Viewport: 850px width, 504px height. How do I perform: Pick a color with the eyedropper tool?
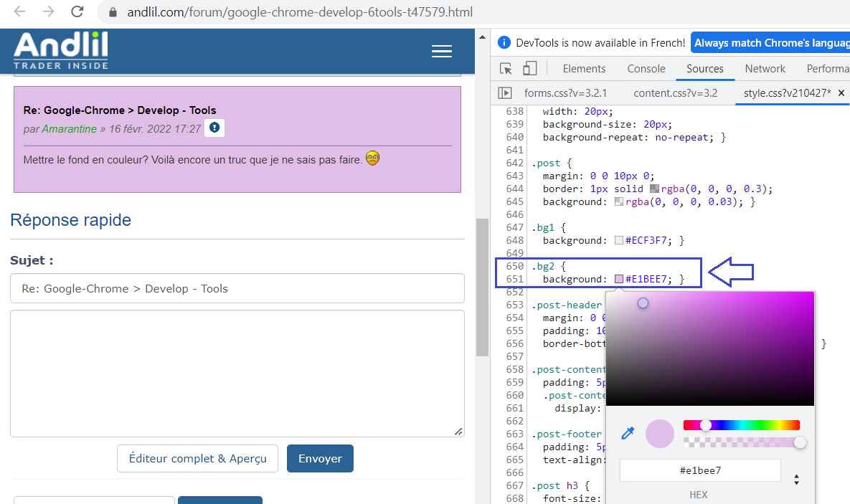(x=628, y=433)
